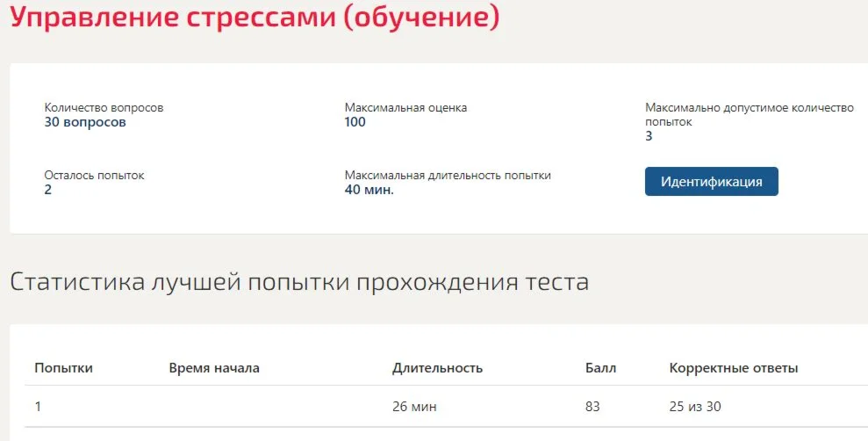Click the Максимальная оценка label
This screenshot has height=441, width=868.
[x=405, y=107]
